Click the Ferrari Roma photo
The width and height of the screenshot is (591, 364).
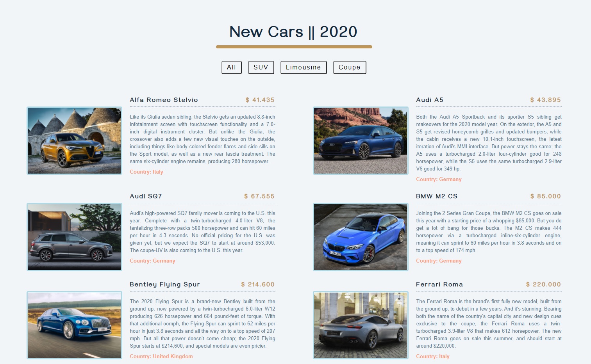pyautogui.click(x=361, y=325)
